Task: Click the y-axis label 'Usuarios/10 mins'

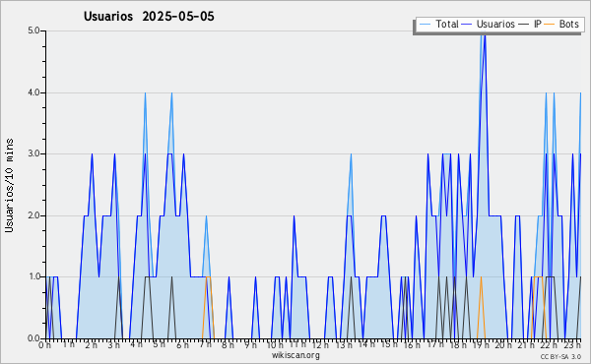Action: coord(9,185)
